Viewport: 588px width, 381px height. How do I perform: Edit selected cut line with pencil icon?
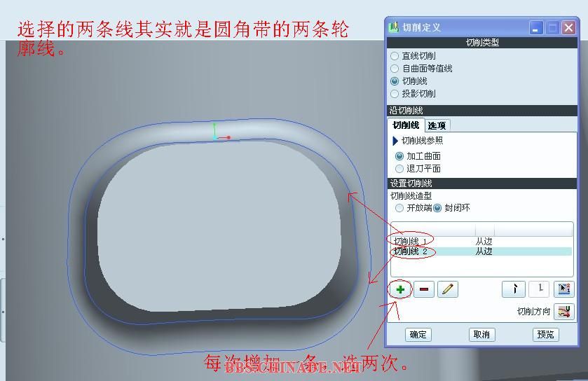(448, 289)
